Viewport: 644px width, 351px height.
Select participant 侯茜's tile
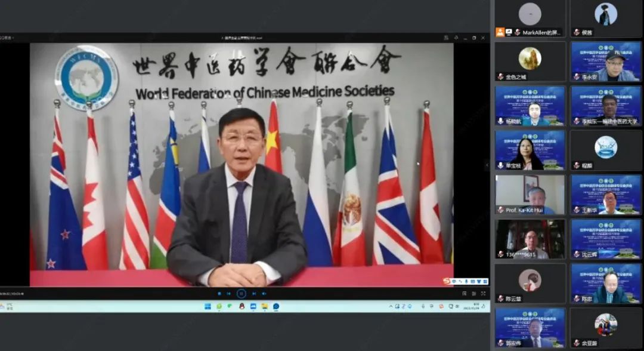coord(606,19)
